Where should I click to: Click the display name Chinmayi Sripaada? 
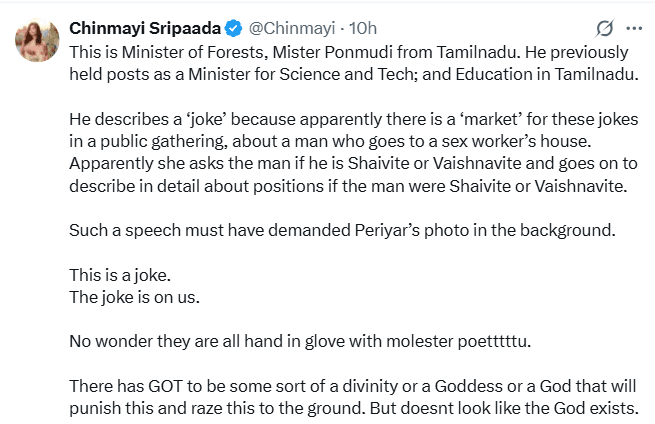[x=145, y=28]
